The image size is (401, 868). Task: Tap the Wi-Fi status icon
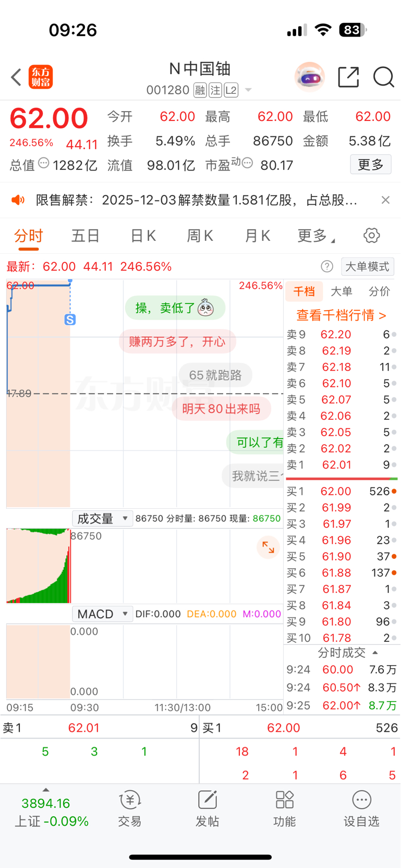pos(323,30)
